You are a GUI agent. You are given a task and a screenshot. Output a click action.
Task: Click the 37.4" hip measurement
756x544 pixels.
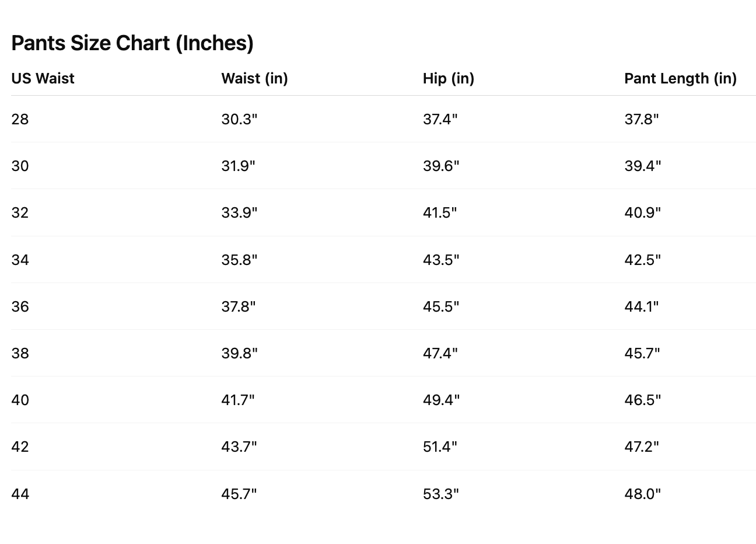coord(440,120)
